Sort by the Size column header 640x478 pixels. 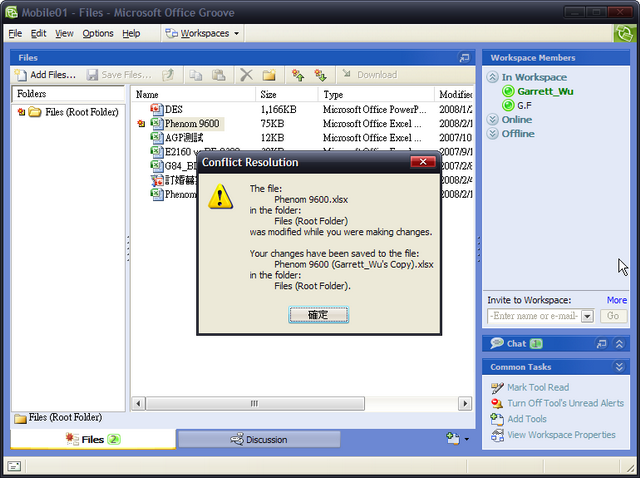(x=287, y=94)
